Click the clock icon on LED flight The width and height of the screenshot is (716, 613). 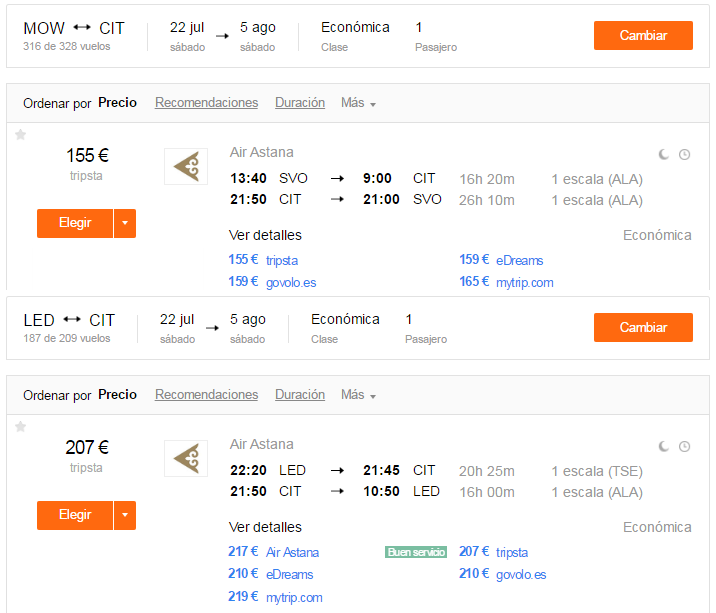coord(684,447)
